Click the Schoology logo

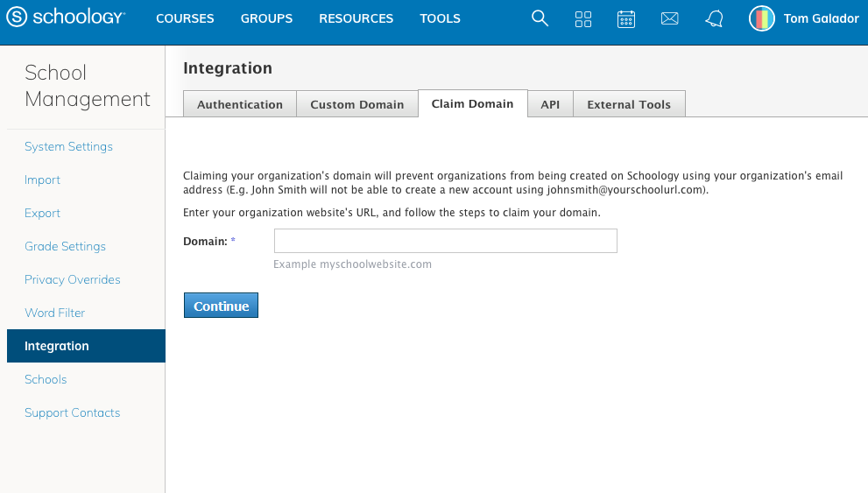[x=67, y=18]
